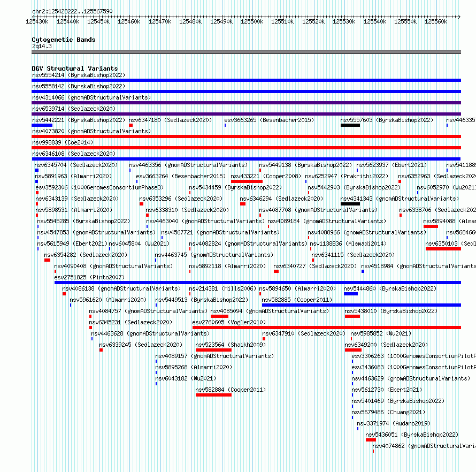
Task: Click nsv6354282 (Sedlazeck2020) label
Action: (86, 255)
